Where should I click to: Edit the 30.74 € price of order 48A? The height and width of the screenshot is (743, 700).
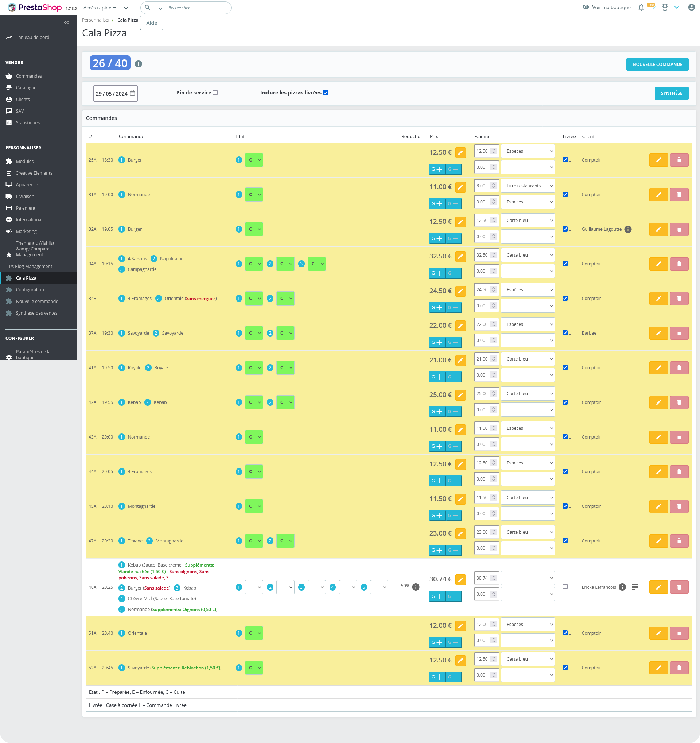point(460,580)
